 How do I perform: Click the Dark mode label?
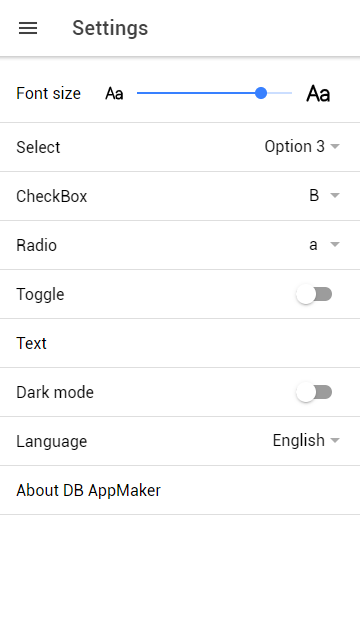click(55, 392)
